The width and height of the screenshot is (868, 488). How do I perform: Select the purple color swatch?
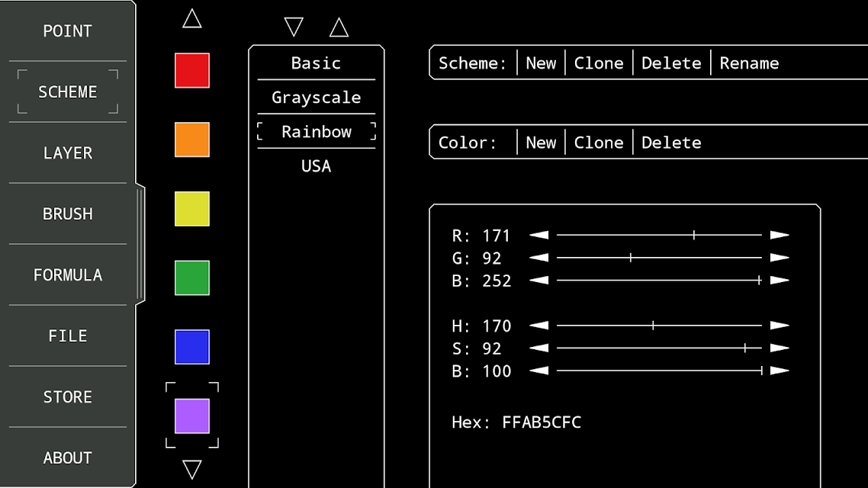pos(192,416)
